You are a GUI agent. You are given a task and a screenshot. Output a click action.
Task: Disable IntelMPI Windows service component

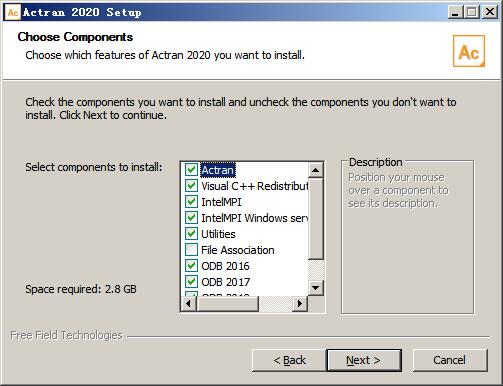(191, 218)
